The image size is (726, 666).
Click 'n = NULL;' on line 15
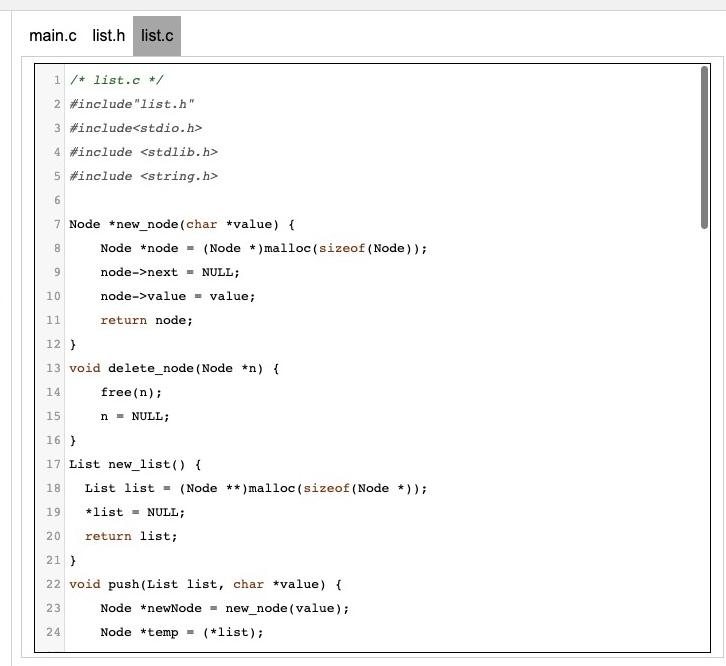tap(135, 416)
